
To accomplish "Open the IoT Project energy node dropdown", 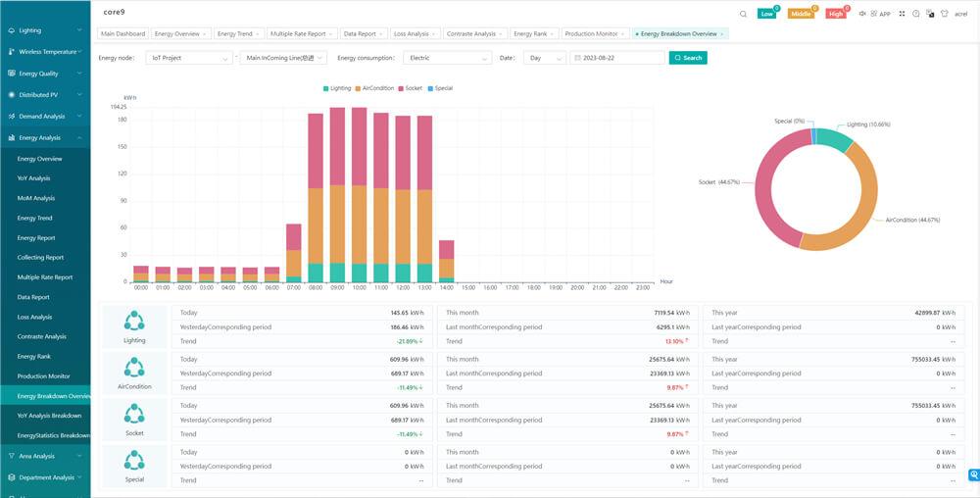I will [191, 58].
